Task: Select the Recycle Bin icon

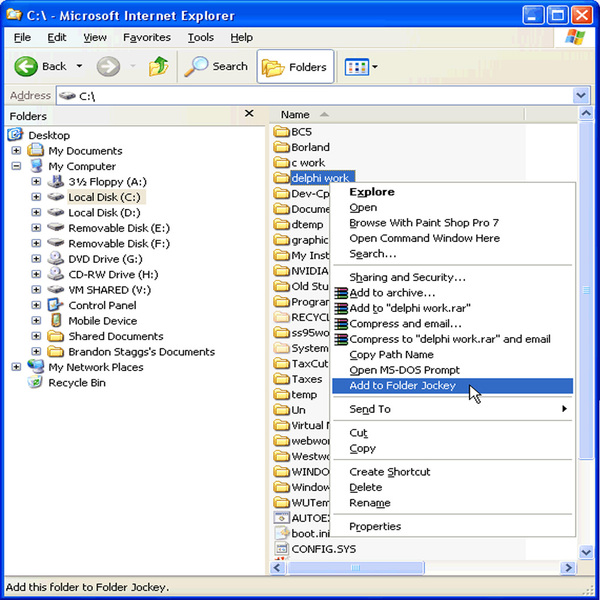Action: click(x=35, y=382)
